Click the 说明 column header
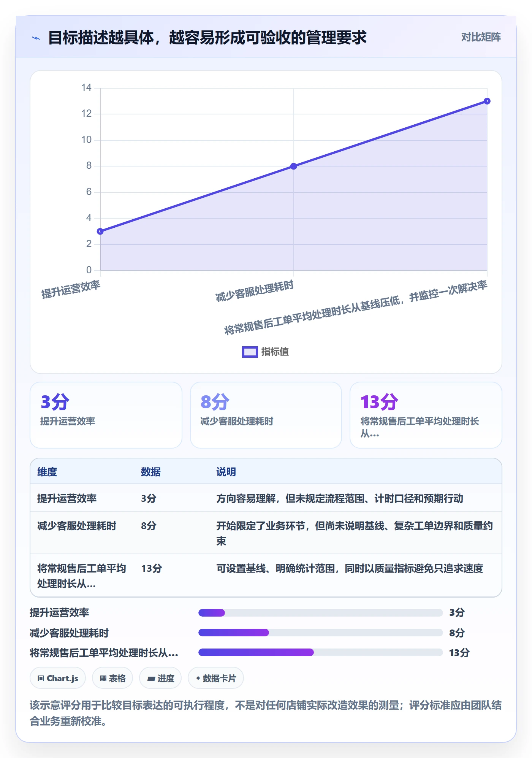Viewport: 532px width, 758px height. 226,472
